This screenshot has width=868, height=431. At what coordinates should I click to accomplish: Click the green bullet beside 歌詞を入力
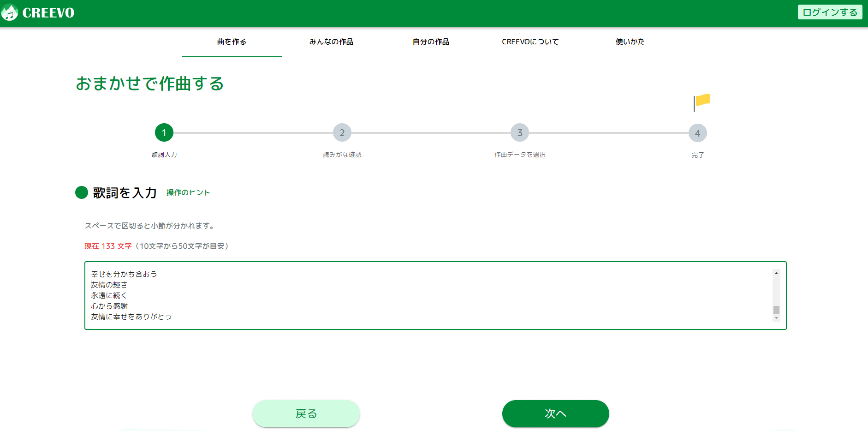click(82, 192)
